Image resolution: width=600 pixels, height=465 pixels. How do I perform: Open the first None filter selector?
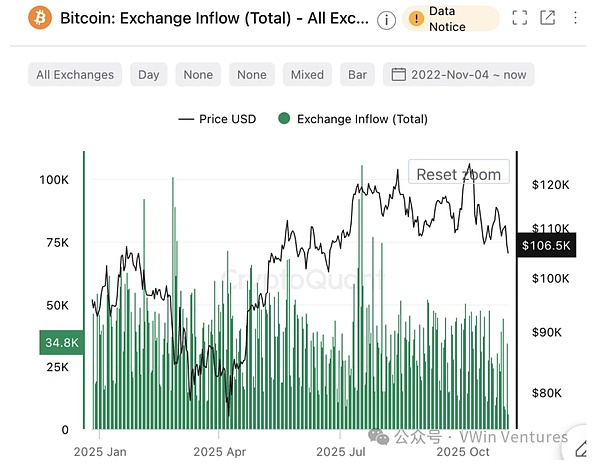point(198,74)
